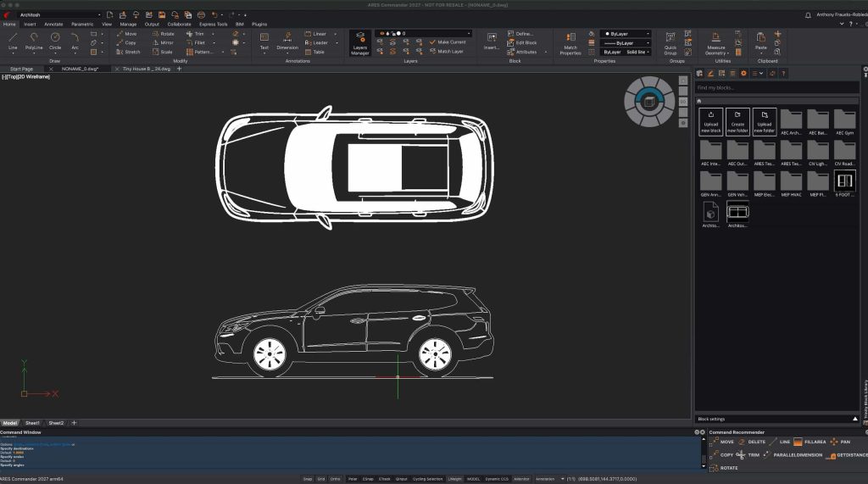Image resolution: width=868 pixels, height=484 pixels.
Task: Click FILLAREA in Command Recommender
Action: point(810,442)
